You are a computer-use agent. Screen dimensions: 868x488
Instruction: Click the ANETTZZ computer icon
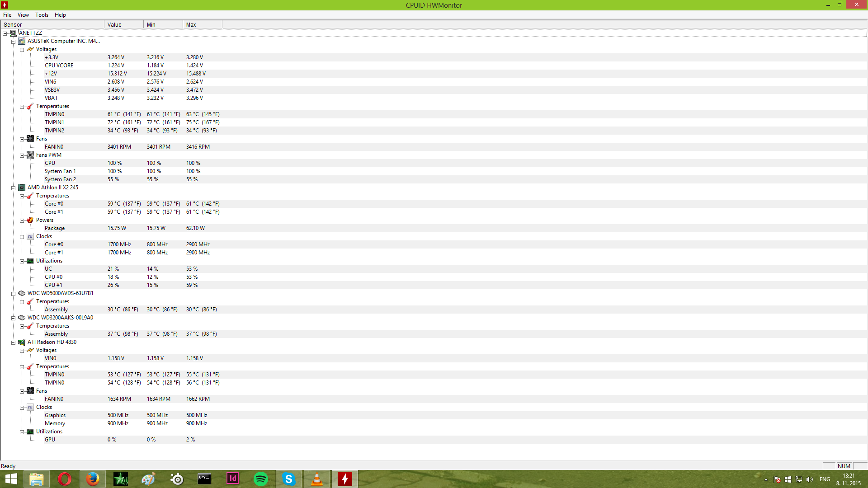click(x=14, y=33)
